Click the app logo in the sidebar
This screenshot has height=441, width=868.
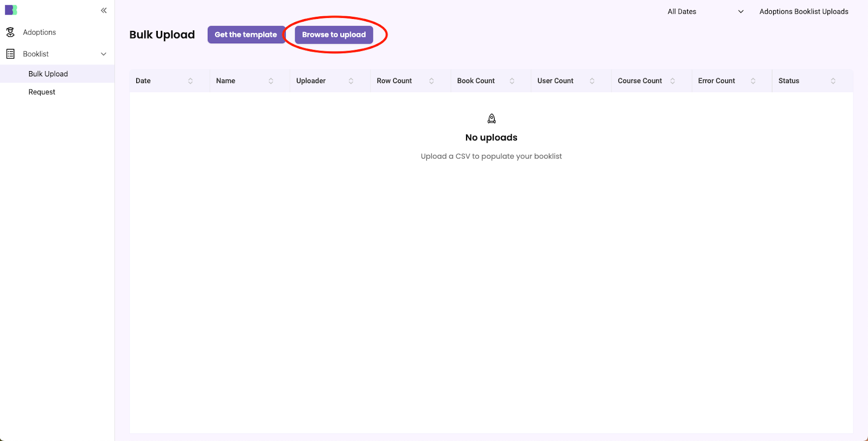tap(11, 10)
